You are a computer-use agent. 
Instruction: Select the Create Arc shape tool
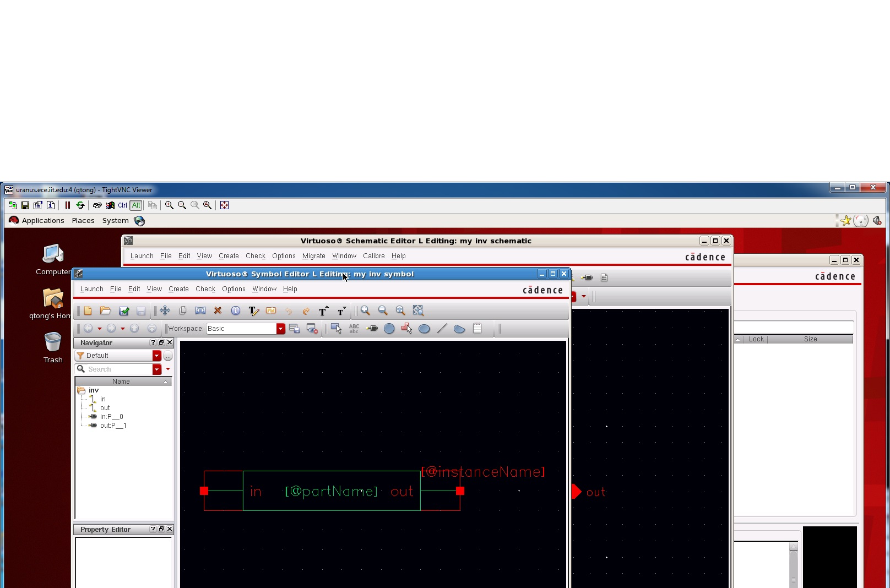click(x=459, y=329)
